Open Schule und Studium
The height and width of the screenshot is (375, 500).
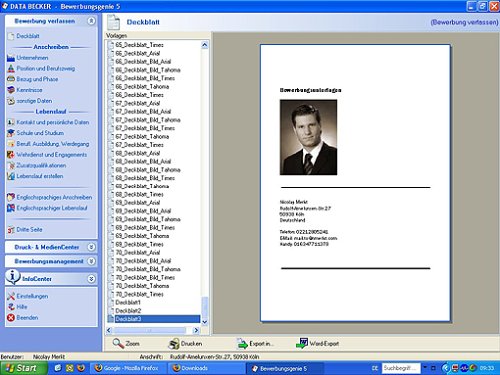(40, 133)
